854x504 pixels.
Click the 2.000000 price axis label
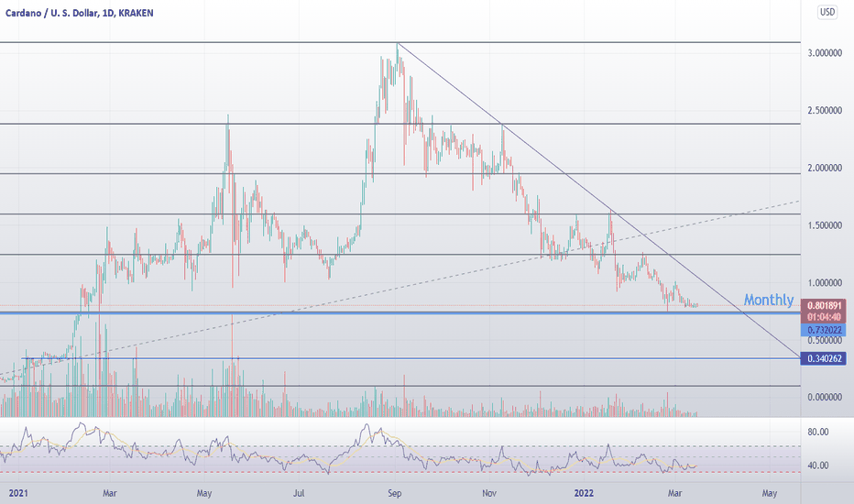[825, 168]
